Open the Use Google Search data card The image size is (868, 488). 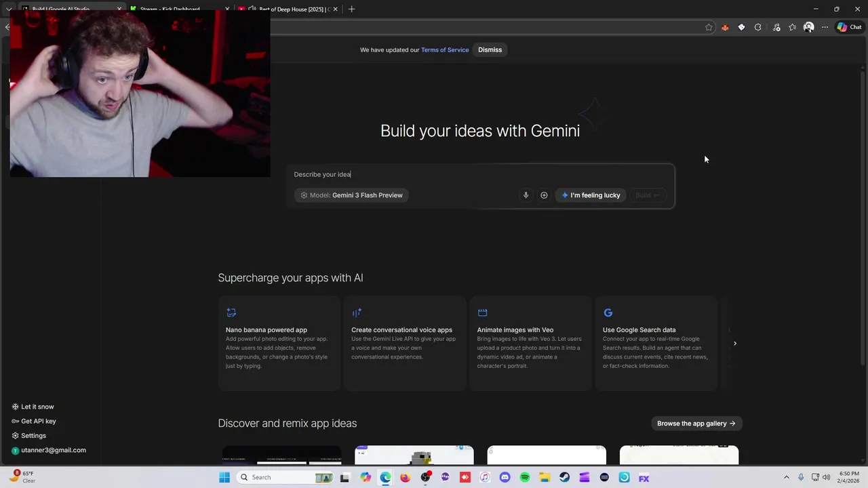point(656,343)
